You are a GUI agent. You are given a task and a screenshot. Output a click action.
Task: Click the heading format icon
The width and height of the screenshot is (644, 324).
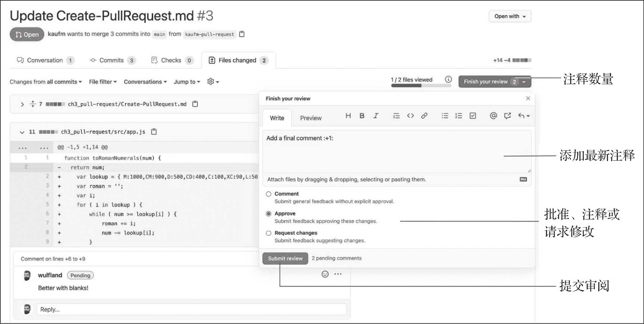(348, 116)
